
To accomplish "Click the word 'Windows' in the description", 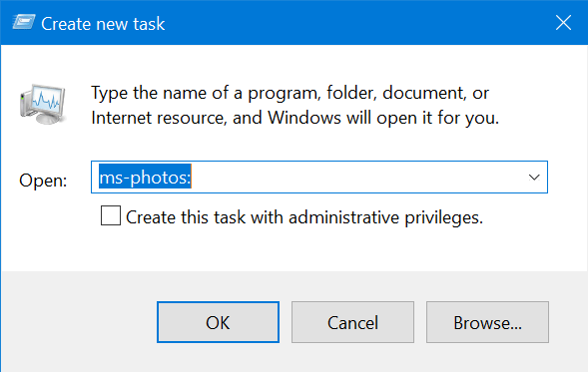I will tap(304, 118).
